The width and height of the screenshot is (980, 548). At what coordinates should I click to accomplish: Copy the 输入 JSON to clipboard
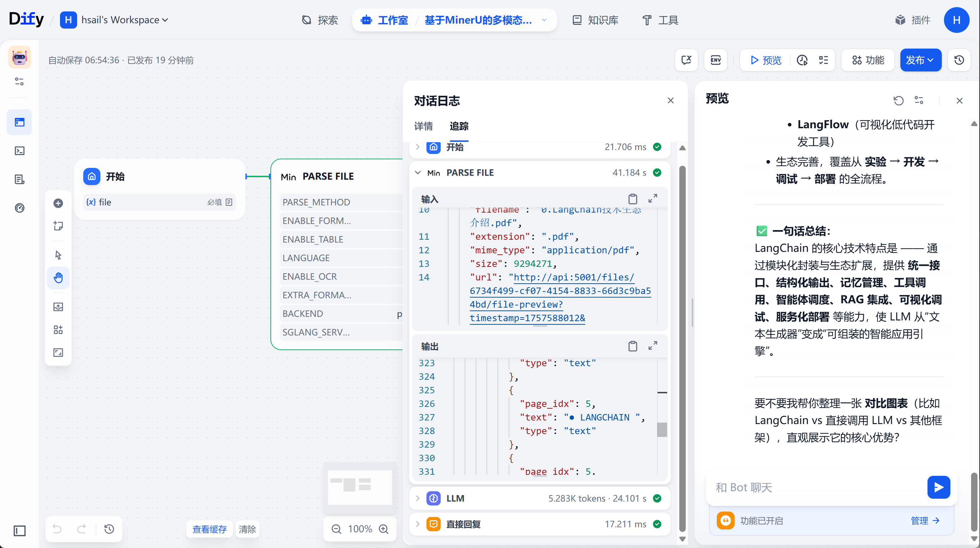click(x=632, y=199)
